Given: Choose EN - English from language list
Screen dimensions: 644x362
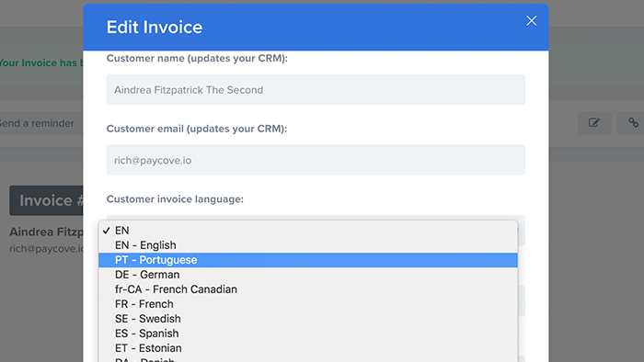Looking at the screenshot, I should click(x=308, y=245).
